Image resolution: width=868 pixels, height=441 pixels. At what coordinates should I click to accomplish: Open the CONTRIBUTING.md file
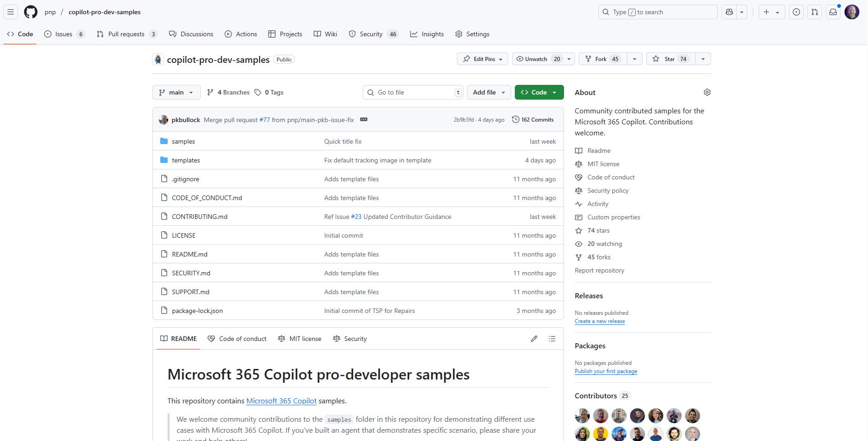coord(200,217)
